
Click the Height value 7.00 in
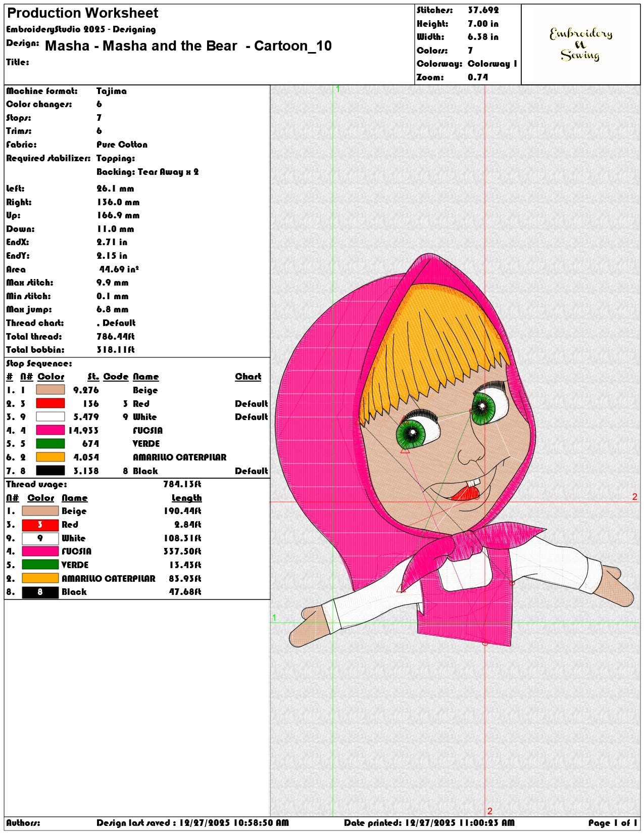tap(483, 24)
